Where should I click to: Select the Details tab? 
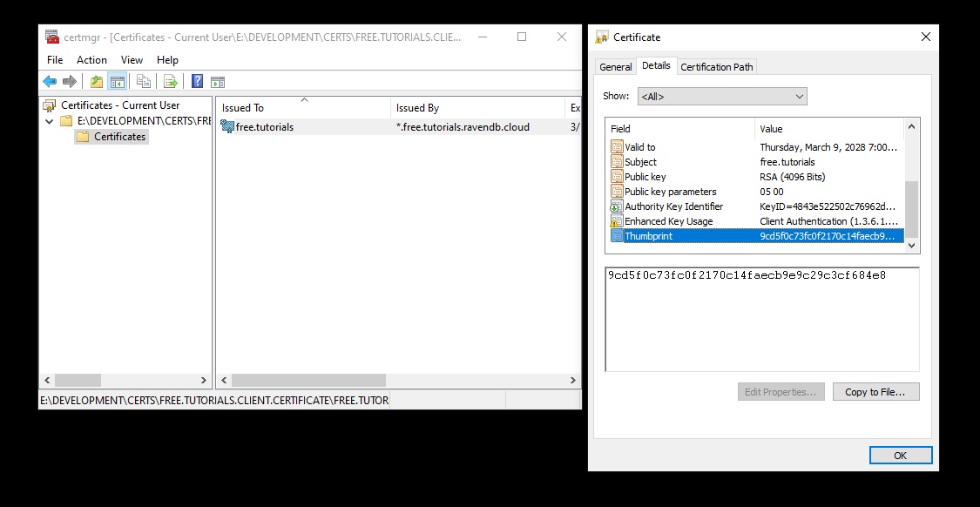[656, 65]
